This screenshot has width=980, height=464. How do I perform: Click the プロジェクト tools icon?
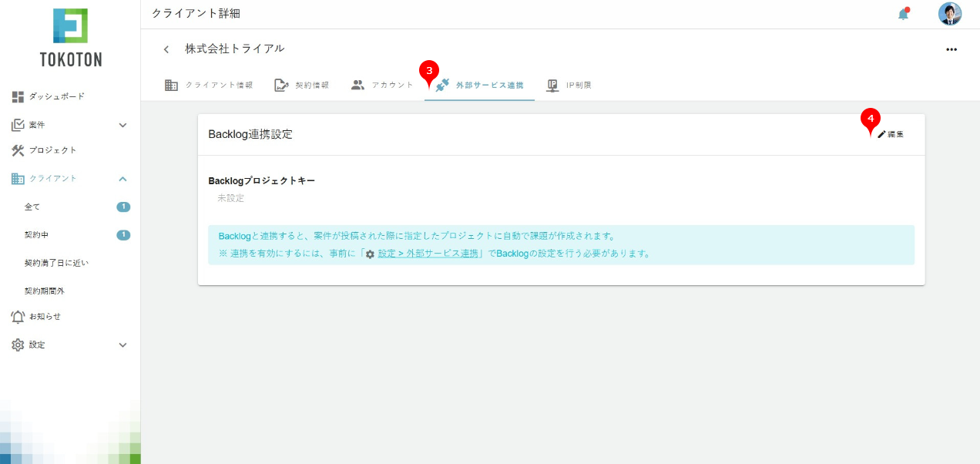(x=18, y=150)
